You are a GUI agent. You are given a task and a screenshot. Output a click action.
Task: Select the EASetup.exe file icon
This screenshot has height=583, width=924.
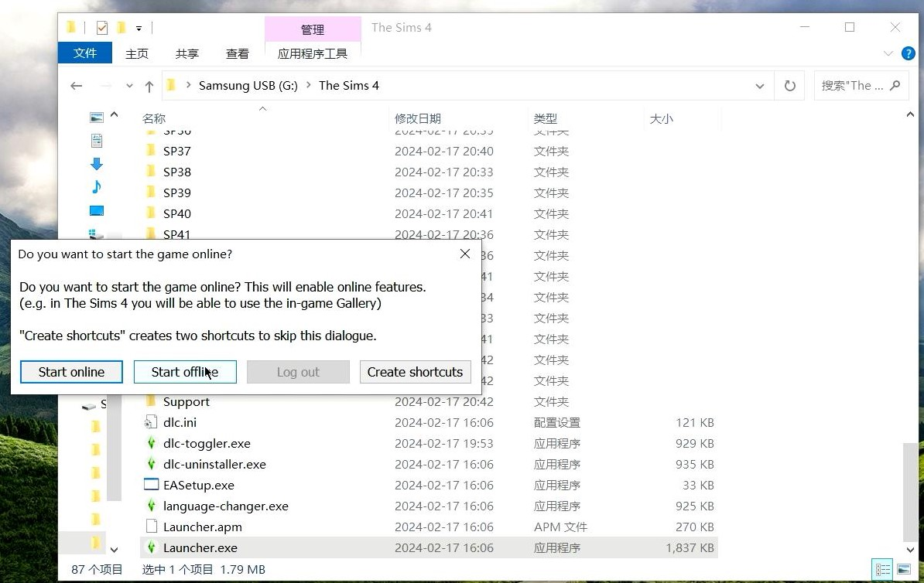(152, 485)
